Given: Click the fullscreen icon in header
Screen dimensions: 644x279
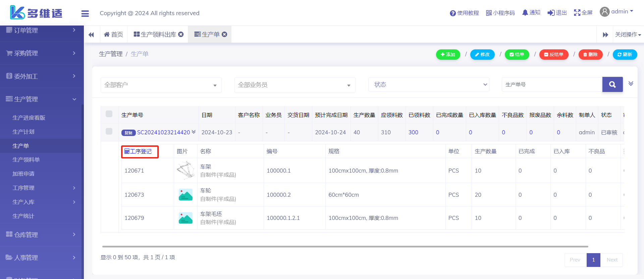Looking at the screenshot, I should 577,13.
